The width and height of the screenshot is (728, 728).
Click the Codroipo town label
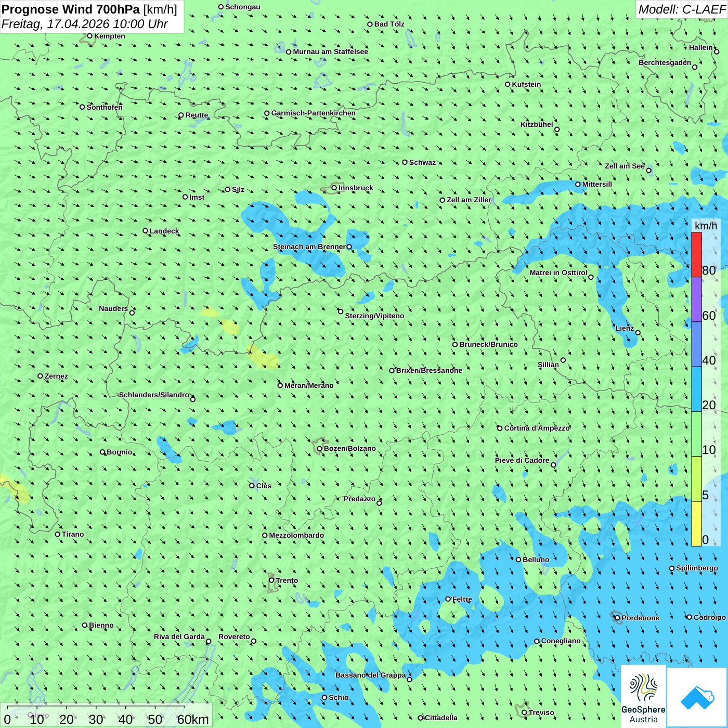(709, 617)
